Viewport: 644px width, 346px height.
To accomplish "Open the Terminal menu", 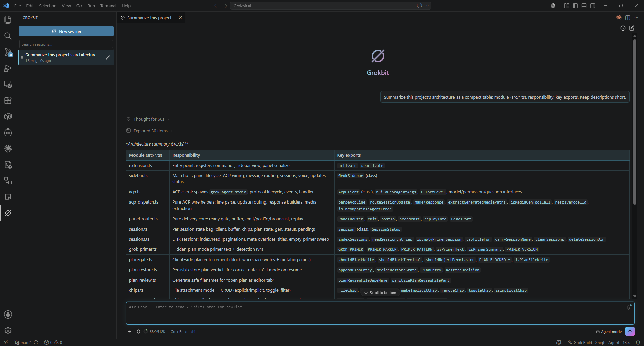I will point(108,6).
